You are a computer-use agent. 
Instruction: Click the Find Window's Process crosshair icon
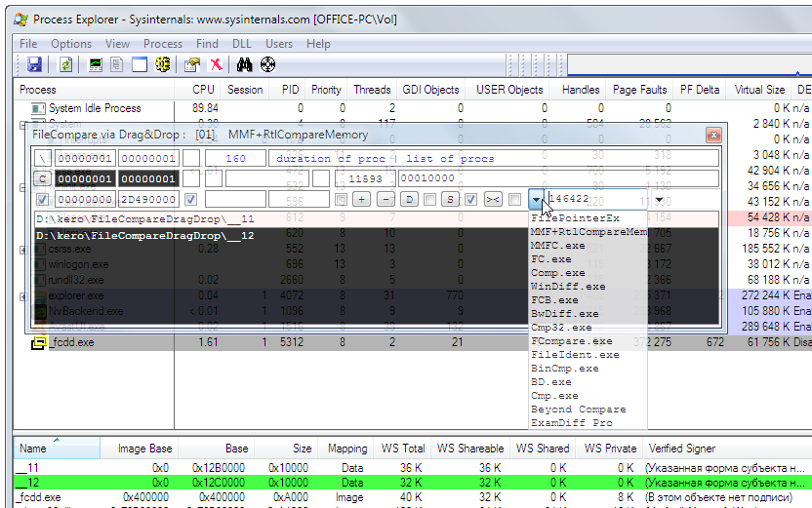click(267, 65)
